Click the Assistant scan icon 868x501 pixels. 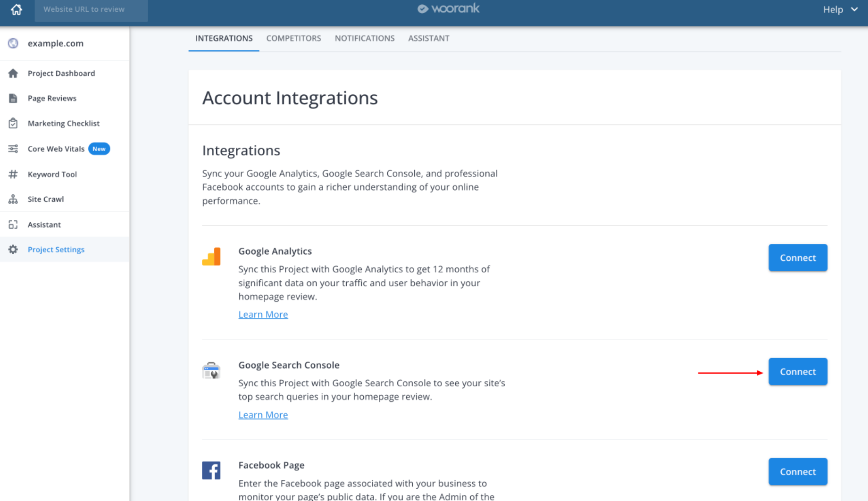click(13, 225)
